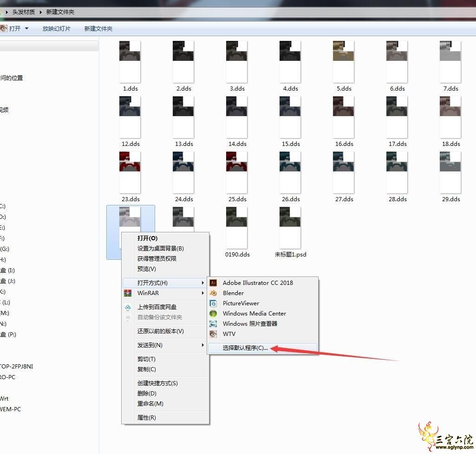Click the 新建文件夹 toolbar button

(x=98, y=28)
